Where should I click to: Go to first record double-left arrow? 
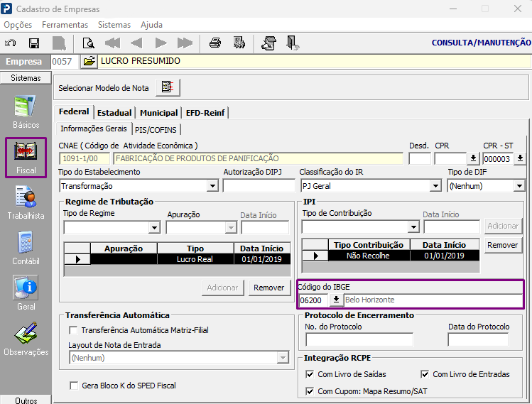(x=113, y=43)
